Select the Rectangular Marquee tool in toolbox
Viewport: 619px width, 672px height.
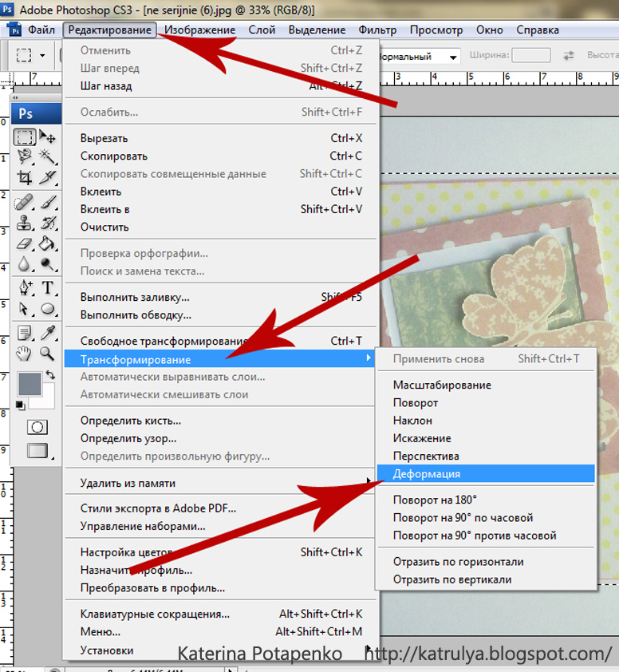click(x=25, y=136)
